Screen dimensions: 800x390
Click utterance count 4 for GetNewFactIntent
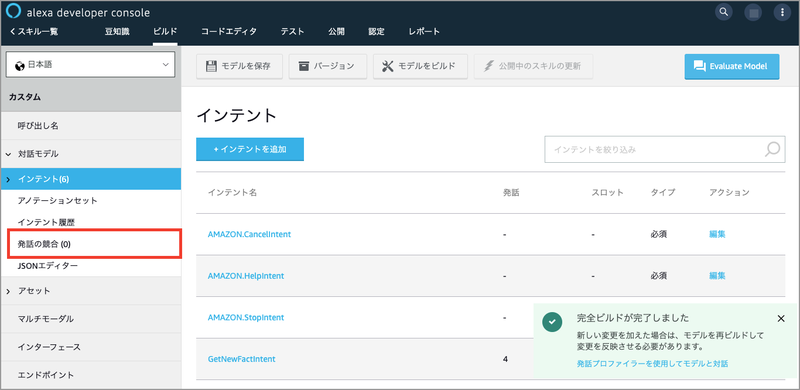pyautogui.click(x=505, y=359)
